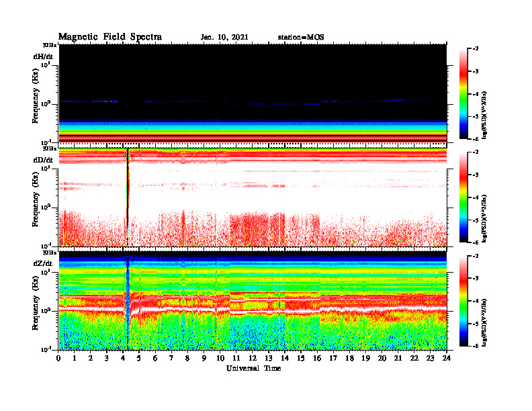Click the hour tick label "22"
Image resolution: width=532 pixels, height=411 pixels.
414,358
